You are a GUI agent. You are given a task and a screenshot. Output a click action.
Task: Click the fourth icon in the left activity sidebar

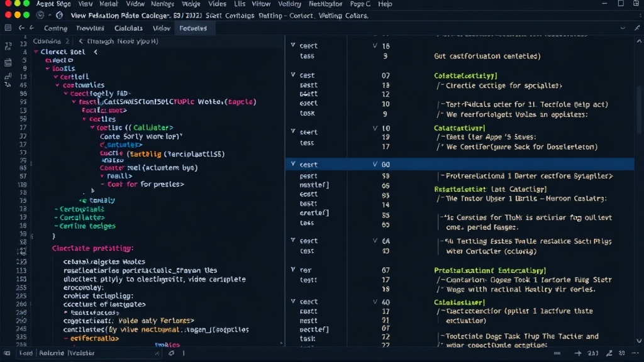tap(8, 85)
